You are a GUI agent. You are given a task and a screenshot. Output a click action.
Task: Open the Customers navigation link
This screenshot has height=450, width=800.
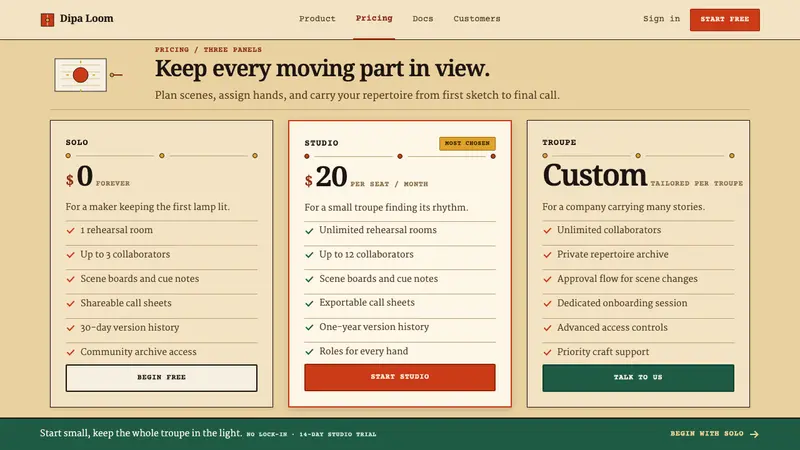477,19
